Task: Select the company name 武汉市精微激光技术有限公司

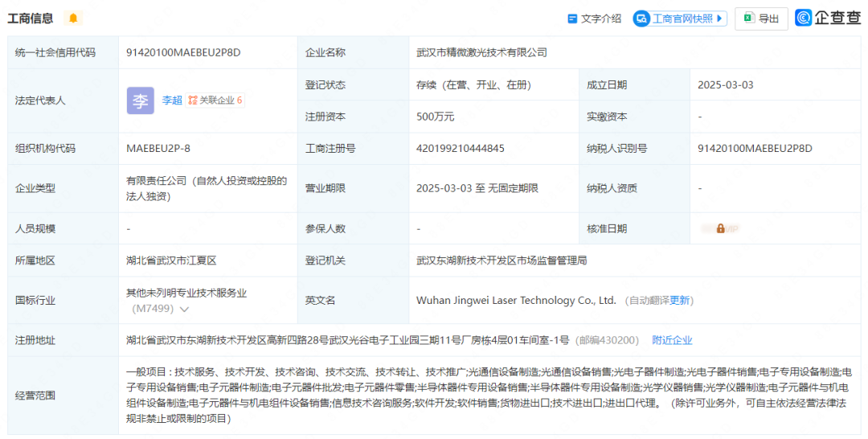Action: pos(481,52)
